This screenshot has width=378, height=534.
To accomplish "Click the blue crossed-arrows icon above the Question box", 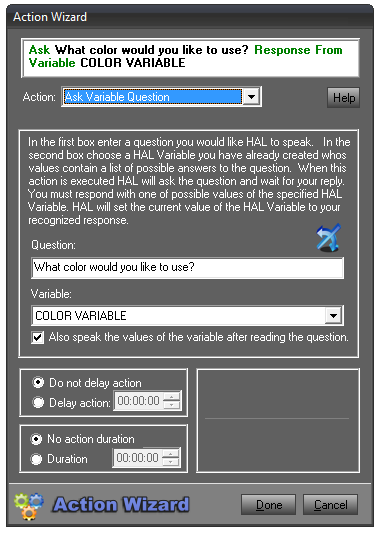I will (328, 237).
